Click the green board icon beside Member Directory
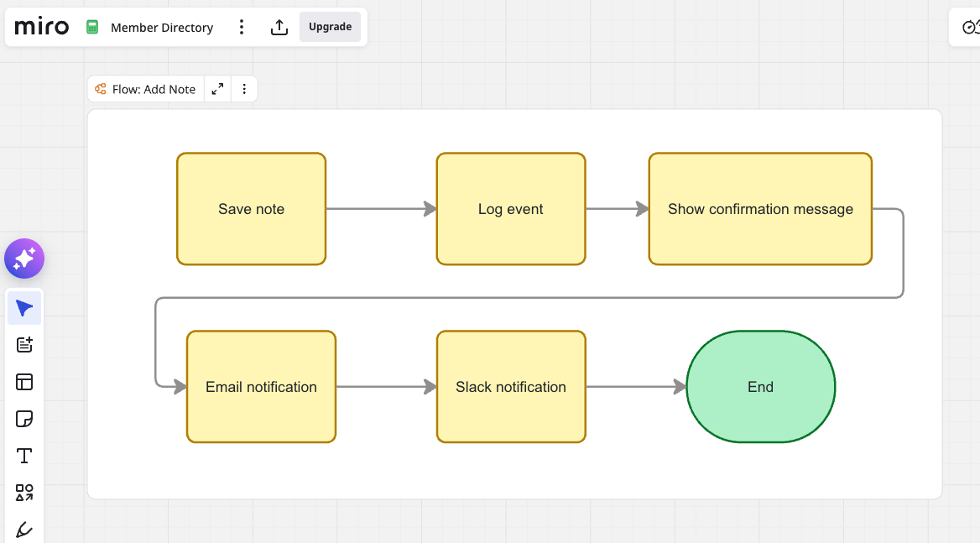The height and width of the screenshot is (543, 980). (x=92, y=27)
